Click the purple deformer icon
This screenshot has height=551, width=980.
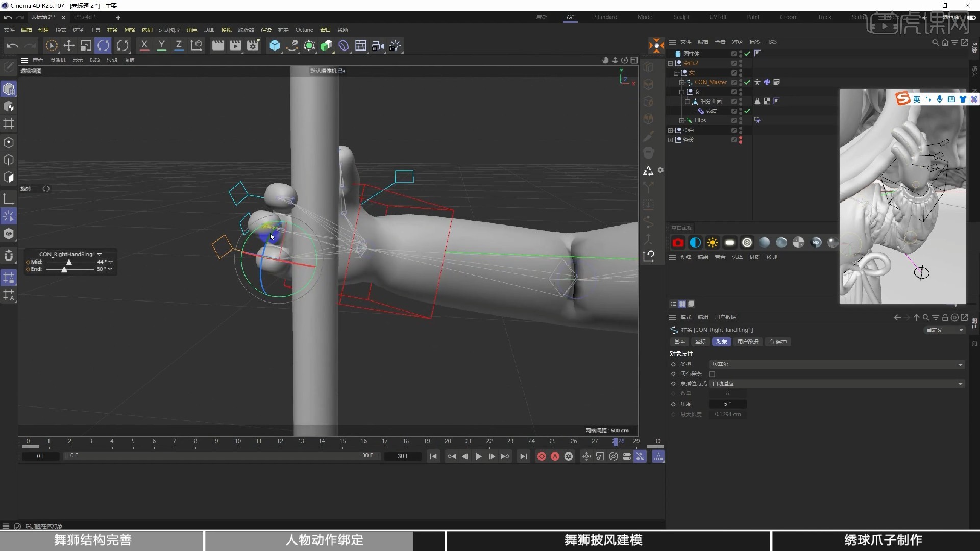pos(344,46)
